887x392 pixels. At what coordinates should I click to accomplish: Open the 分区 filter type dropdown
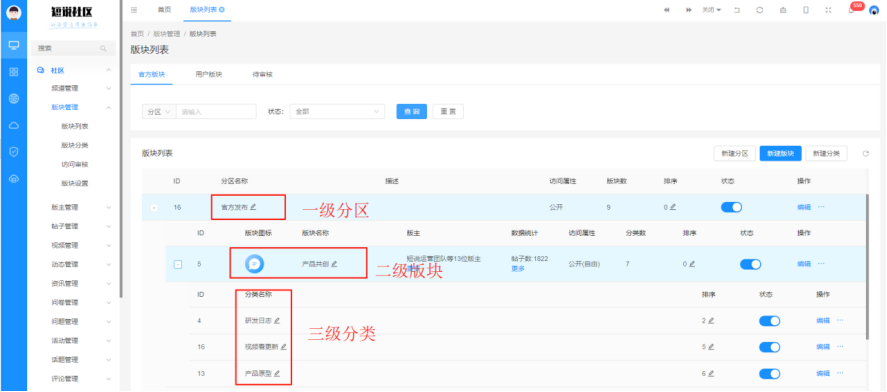[x=159, y=112]
